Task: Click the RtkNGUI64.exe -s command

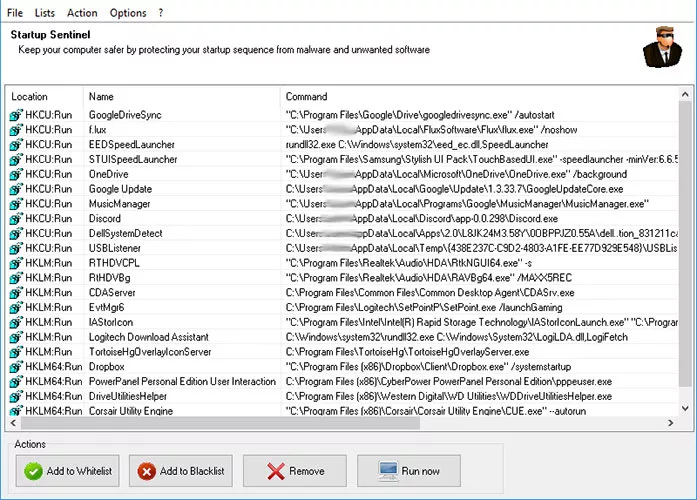Action: point(409,263)
